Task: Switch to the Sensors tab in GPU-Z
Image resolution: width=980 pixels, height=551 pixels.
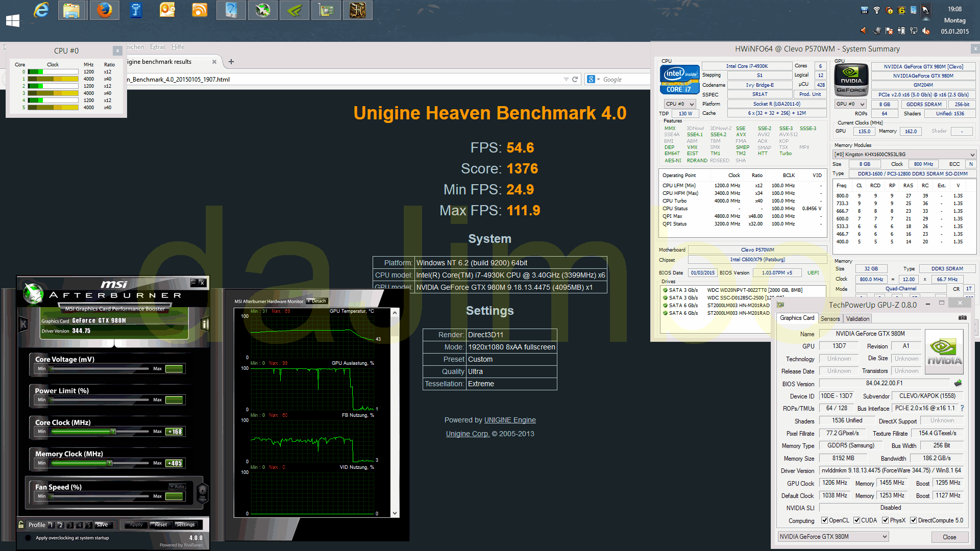Action: [830, 318]
